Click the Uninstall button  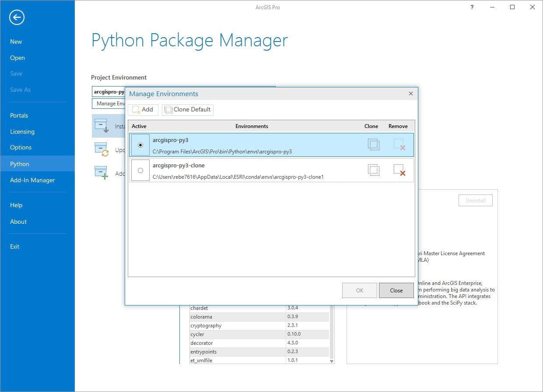475,200
